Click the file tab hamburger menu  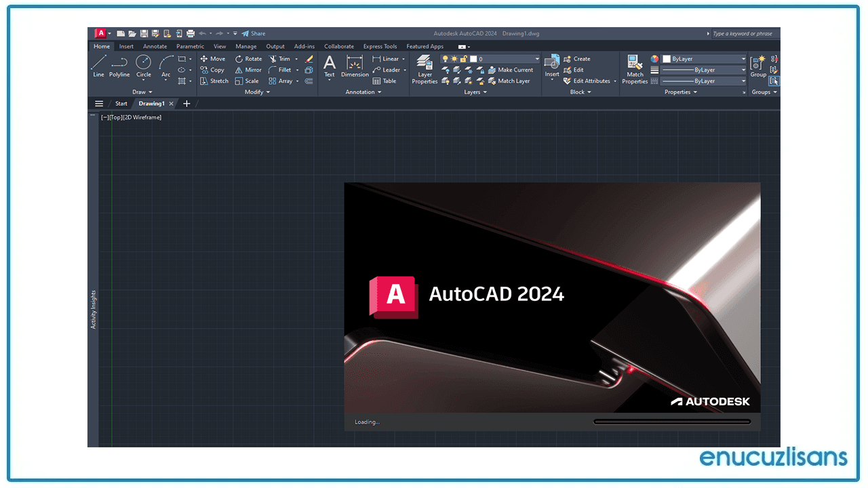point(99,104)
